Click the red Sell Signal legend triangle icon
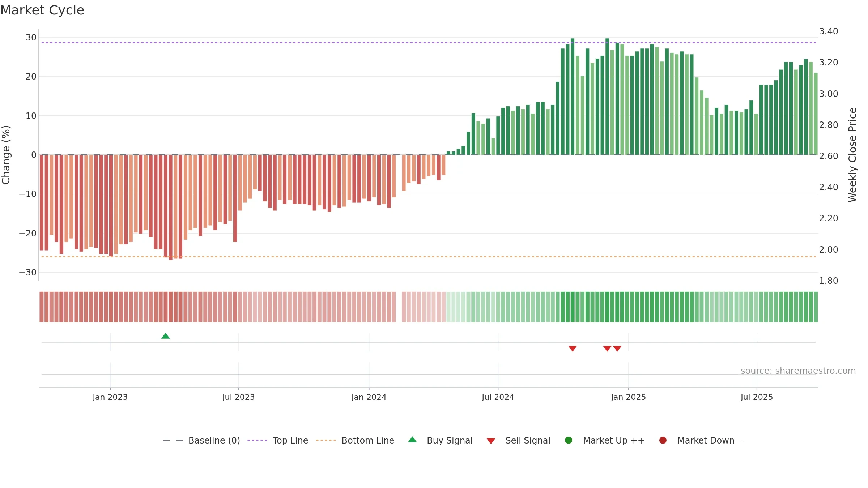The image size is (868, 488). pyautogui.click(x=491, y=441)
